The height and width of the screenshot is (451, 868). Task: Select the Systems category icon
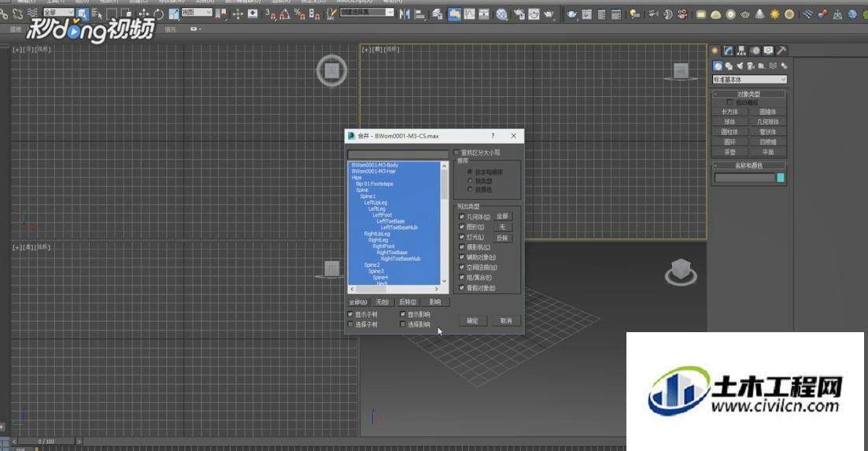point(784,66)
